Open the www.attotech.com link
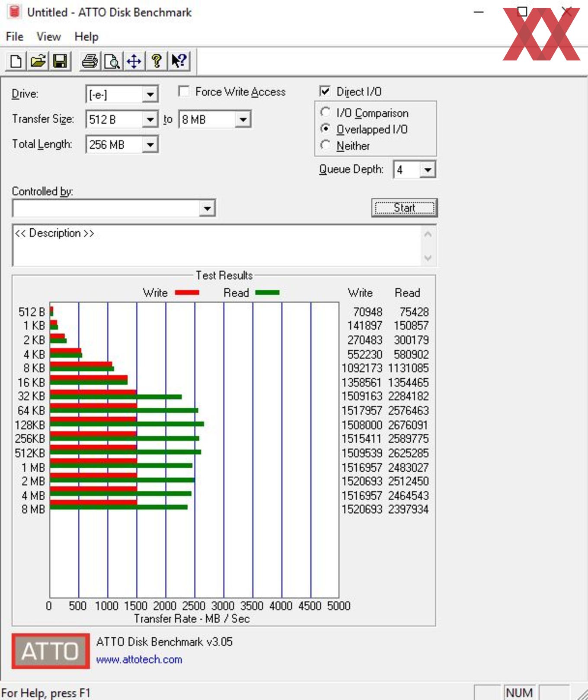This screenshot has width=588, height=700. tap(139, 659)
